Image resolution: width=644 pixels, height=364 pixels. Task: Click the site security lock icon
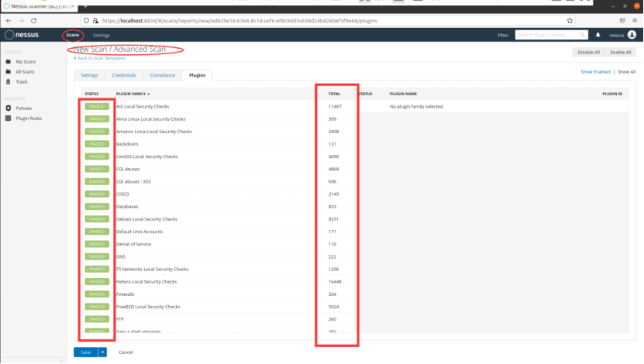tap(95, 20)
